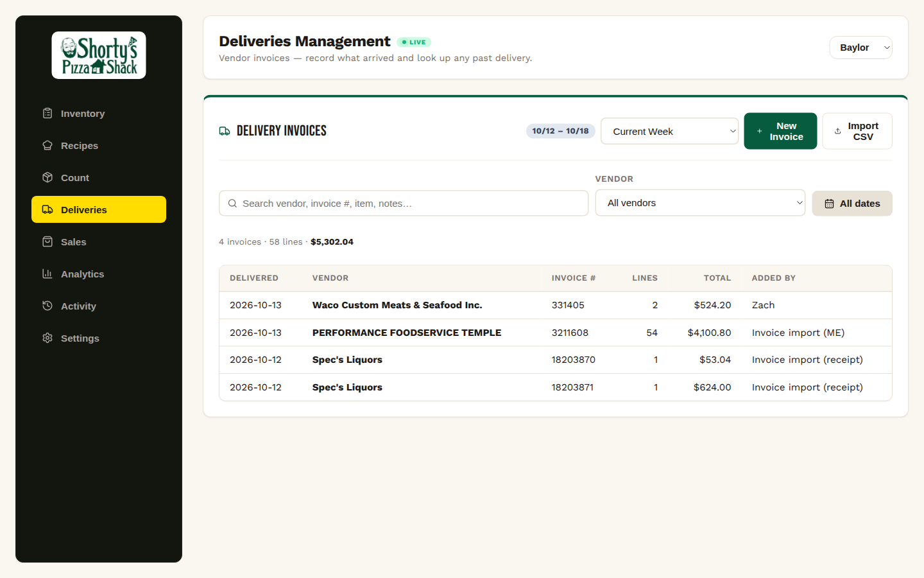
Task: Click the Analytics bar chart icon
Action: [x=47, y=274]
